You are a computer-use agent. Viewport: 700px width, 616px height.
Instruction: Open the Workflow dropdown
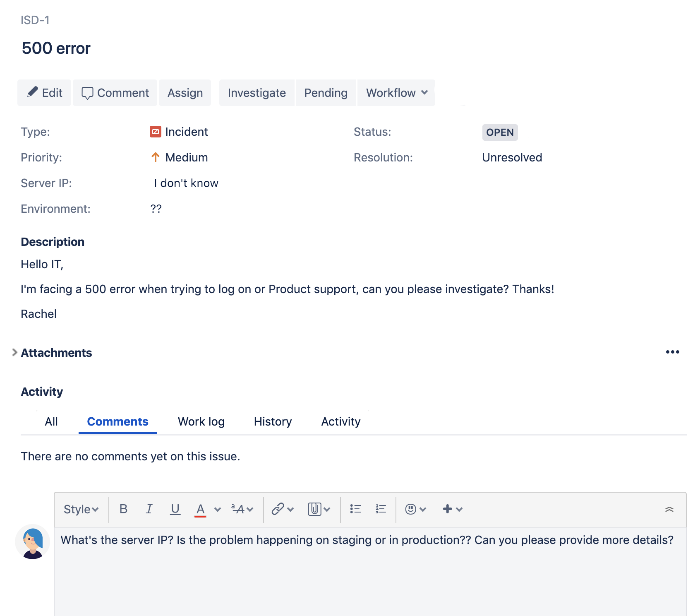(396, 93)
